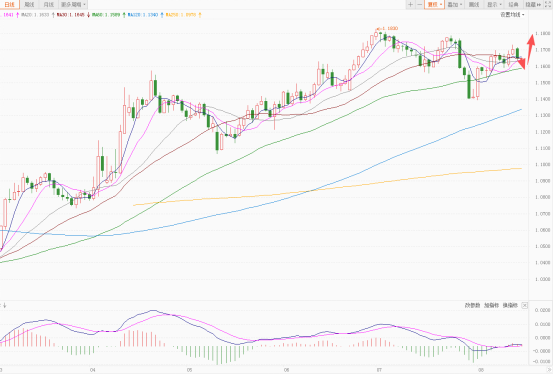Open the 显示 display options dropdown
Image resolution: width=554 pixels, height=374 pixels.
pos(494,5)
